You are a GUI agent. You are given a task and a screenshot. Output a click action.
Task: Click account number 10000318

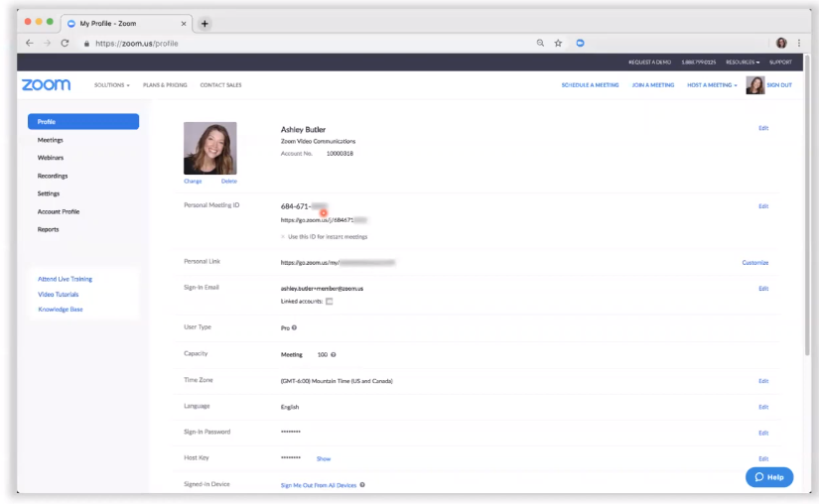(341, 154)
